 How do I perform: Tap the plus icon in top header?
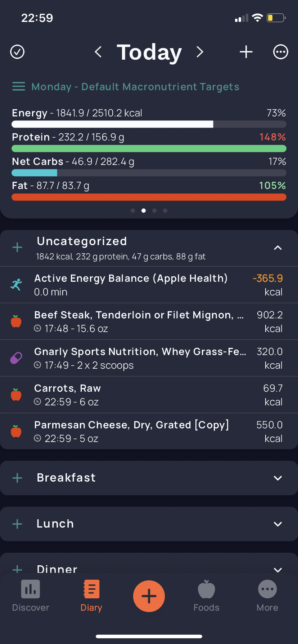[246, 52]
